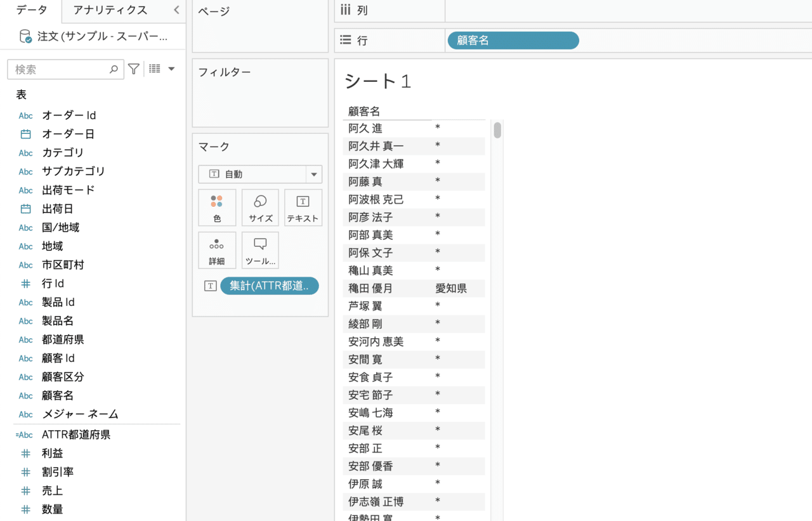Select the 地域 field
The width and height of the screenshot is (812, 521).
(x=53, y=246)
